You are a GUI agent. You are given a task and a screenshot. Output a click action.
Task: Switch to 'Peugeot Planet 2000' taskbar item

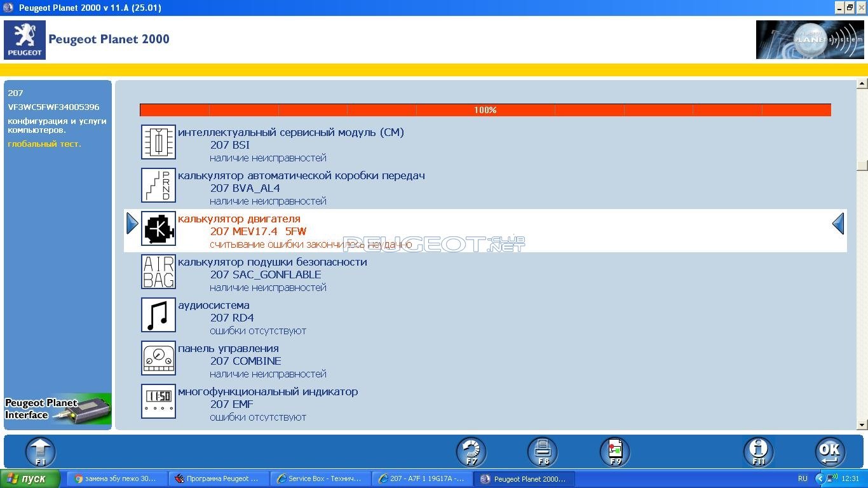tap(524, 479)
